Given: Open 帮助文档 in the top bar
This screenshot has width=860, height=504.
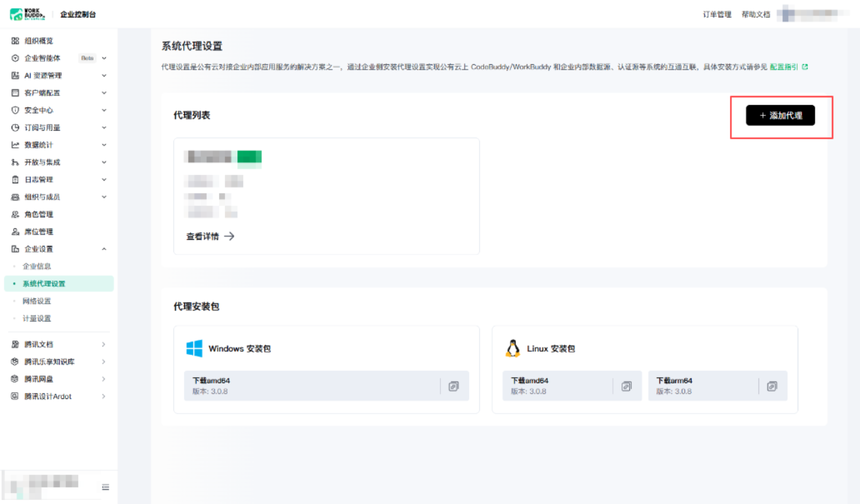Looking at the screenshot, I should (755, 14).
